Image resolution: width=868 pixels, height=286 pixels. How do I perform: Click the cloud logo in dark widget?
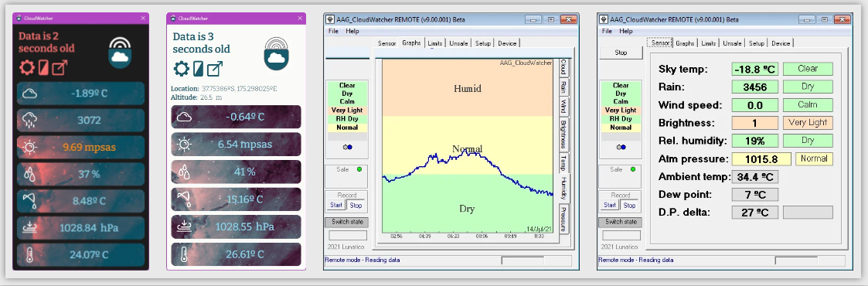120,53
